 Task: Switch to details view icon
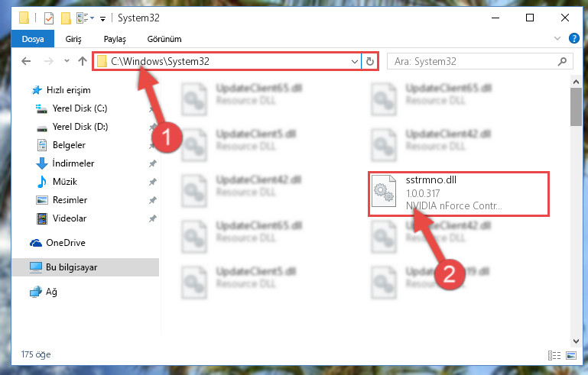(554, 355)
